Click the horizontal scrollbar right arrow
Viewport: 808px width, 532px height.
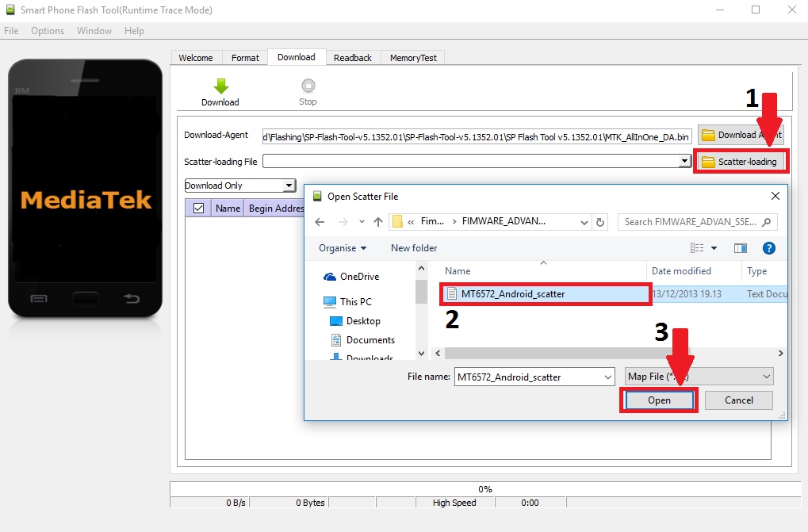tap(781, 354)
